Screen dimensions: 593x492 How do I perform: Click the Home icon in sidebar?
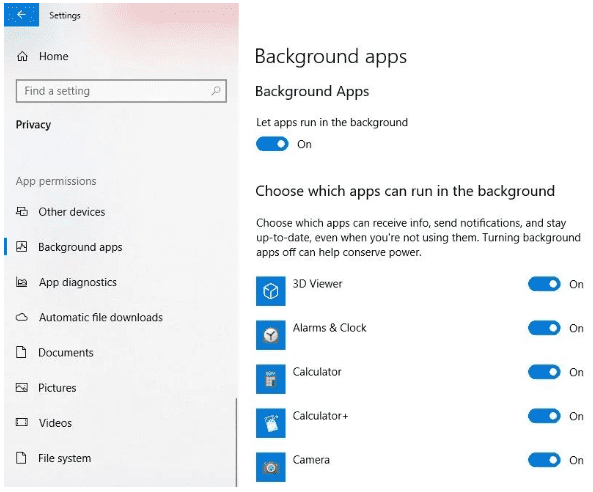[x=22, y=56]
